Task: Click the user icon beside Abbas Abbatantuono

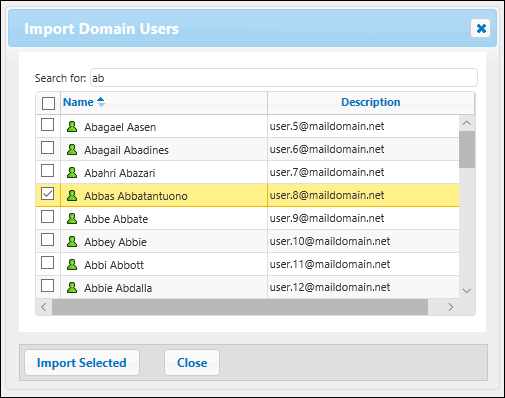Action: (x=72, y=196)
